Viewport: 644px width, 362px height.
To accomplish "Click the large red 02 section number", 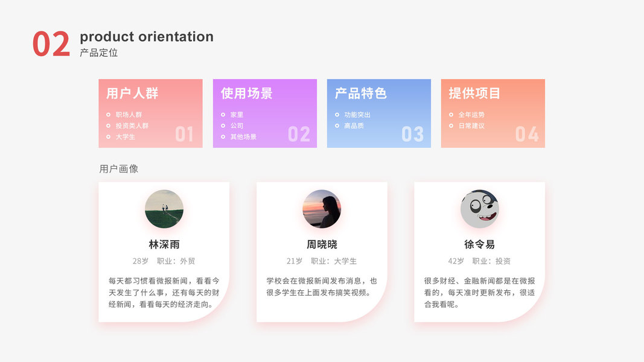I will coord(51,45).
